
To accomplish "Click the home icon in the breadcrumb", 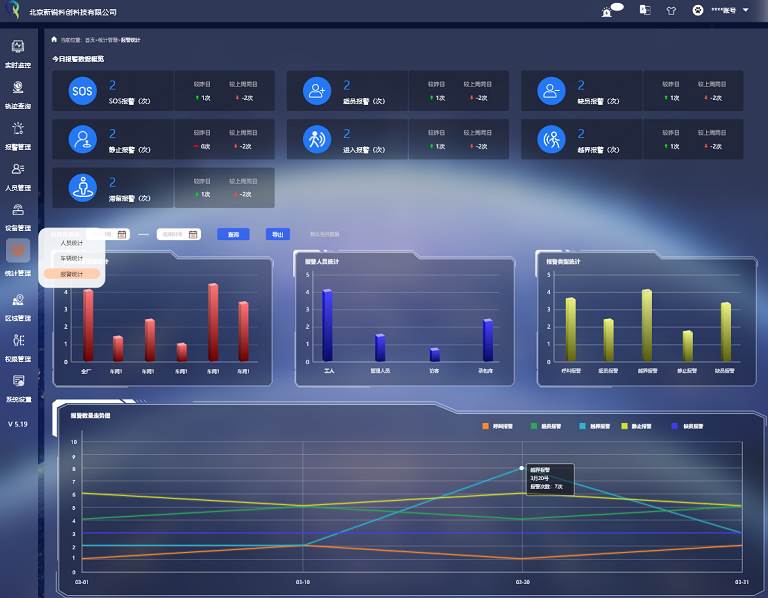I will (54, 40).
